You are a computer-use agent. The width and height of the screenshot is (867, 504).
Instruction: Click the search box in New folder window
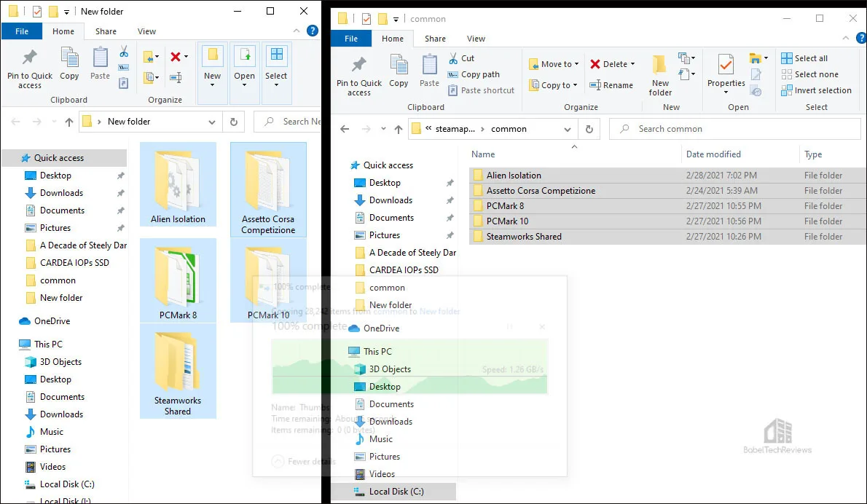[288, 122]
